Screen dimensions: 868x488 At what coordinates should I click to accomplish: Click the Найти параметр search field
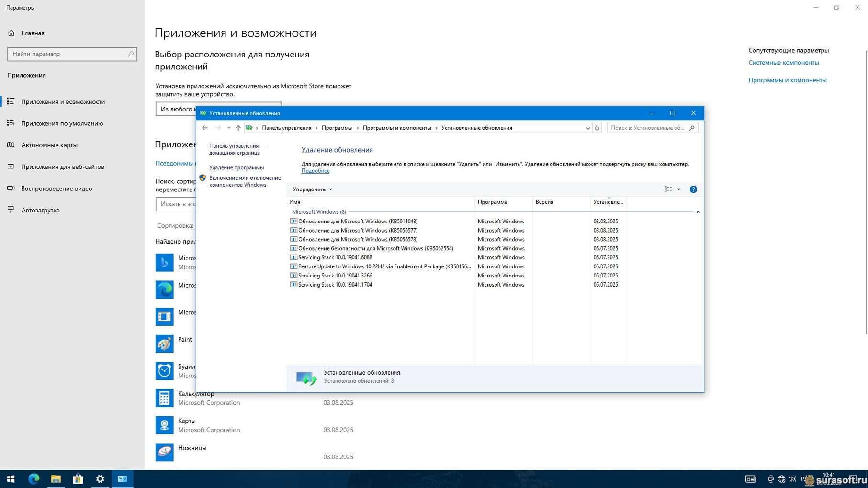tap(68, 54)
